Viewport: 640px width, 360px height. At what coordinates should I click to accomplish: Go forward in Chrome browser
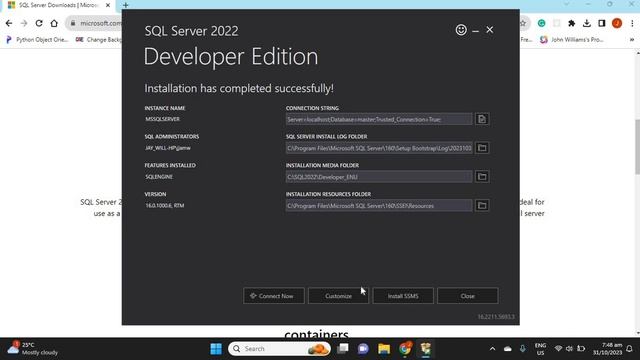click(x=24, y=23)
